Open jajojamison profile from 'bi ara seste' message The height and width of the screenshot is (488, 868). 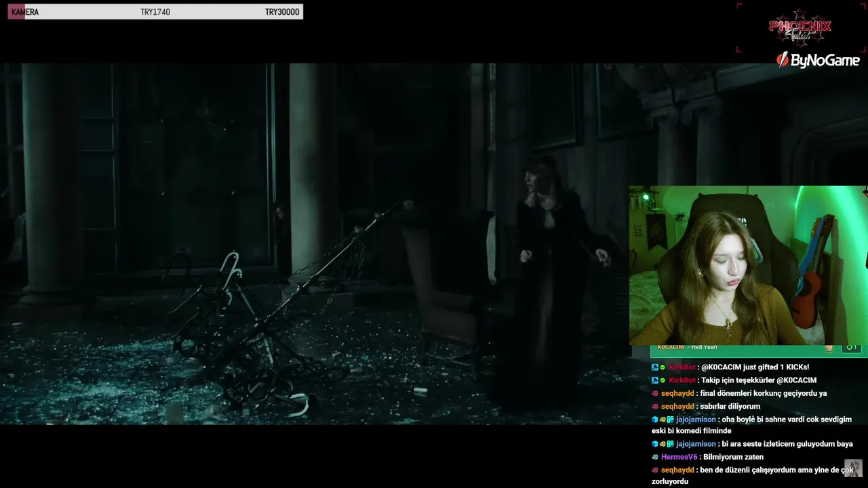696,444
